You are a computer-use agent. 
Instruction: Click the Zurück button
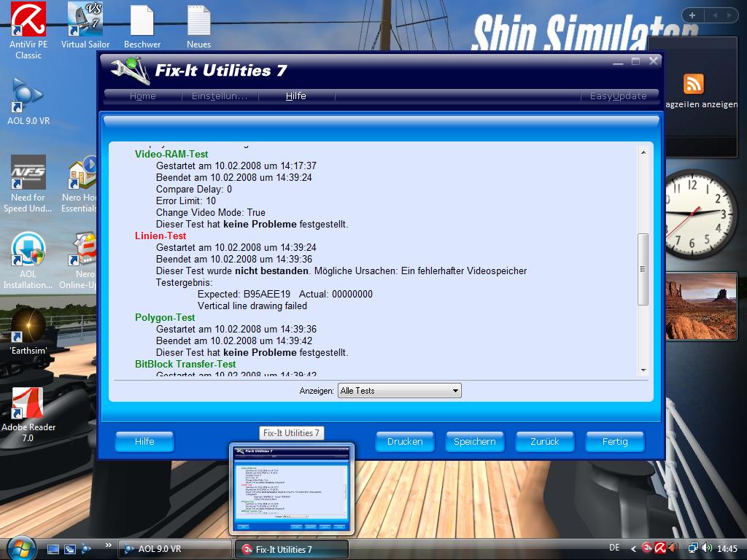[x=544, y=441]
